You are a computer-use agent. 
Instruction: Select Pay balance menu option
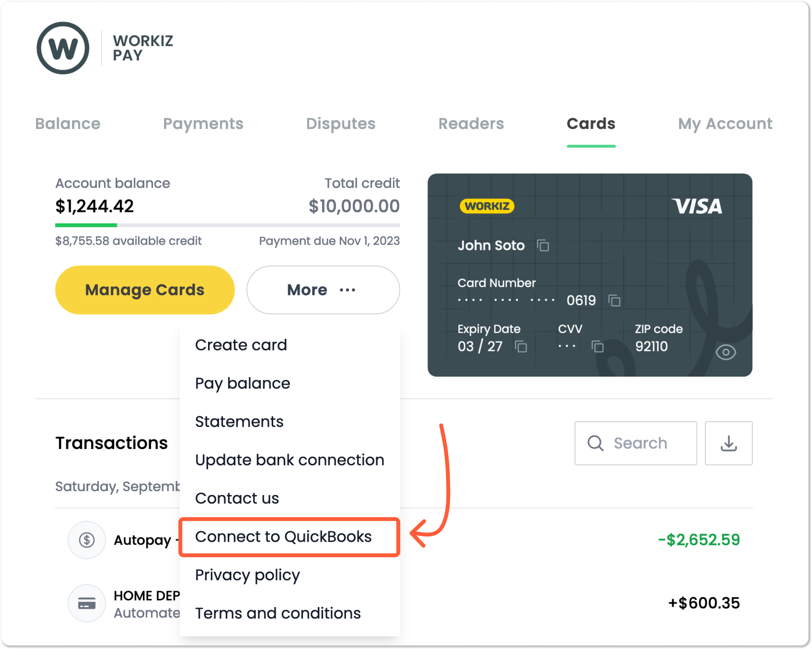290,383
